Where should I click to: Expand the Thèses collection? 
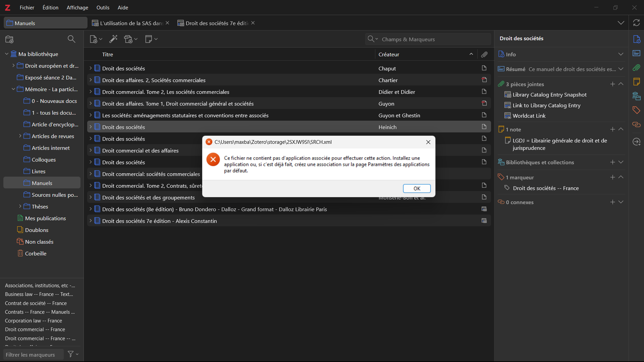(20, 206)
